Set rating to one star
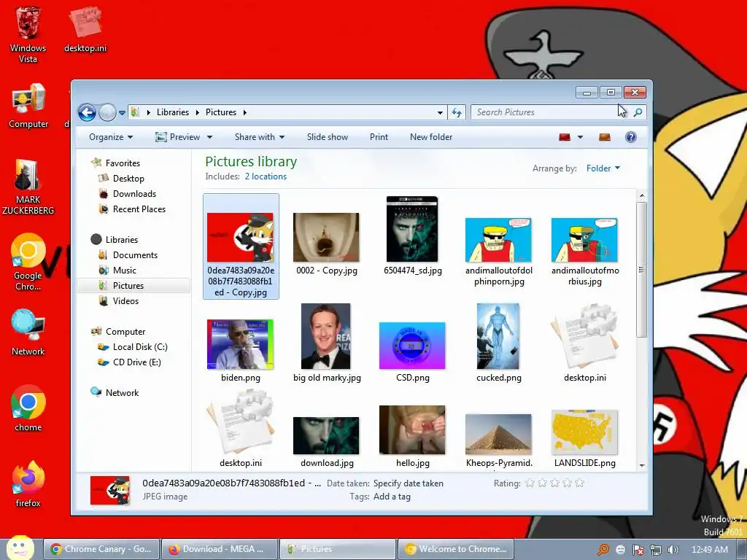 [530, 483]
